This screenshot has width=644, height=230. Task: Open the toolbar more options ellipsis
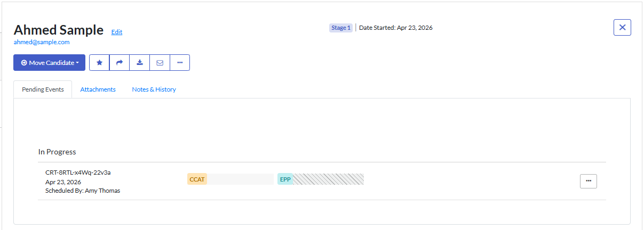pyautogui.click(x=180, y=63)
